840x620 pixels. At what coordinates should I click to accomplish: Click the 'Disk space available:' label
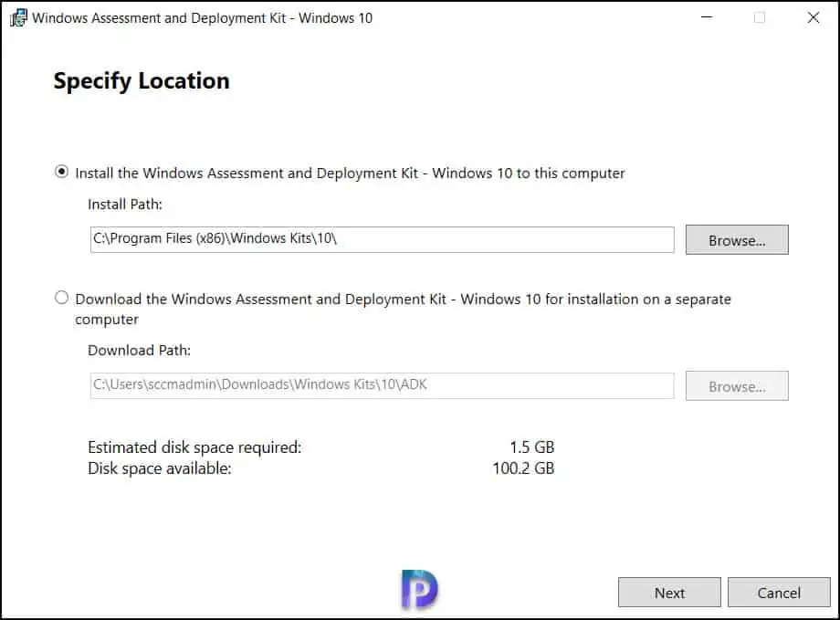pos(159,468)
